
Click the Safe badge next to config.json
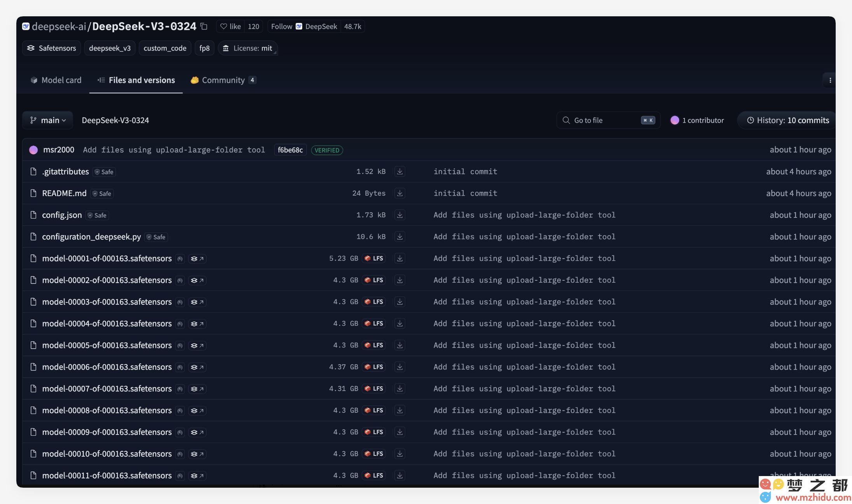97,216
